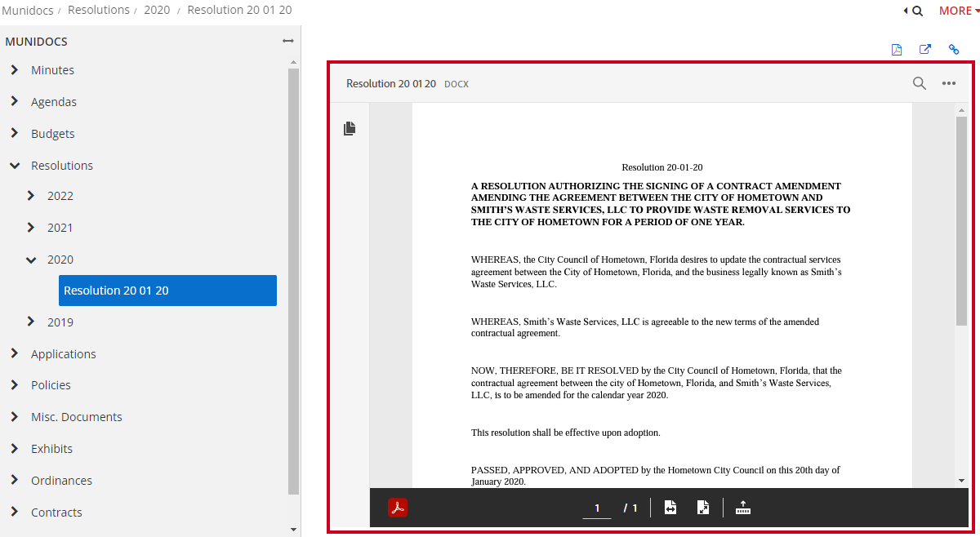Expand the Misc. Documents folder

click(15, 416)
